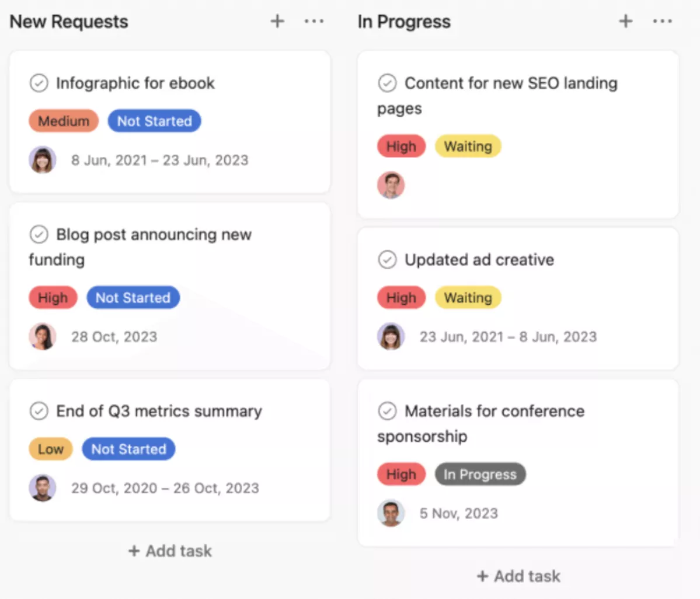Mark End of Q3 metrics summary complete

tap(39, 411)
